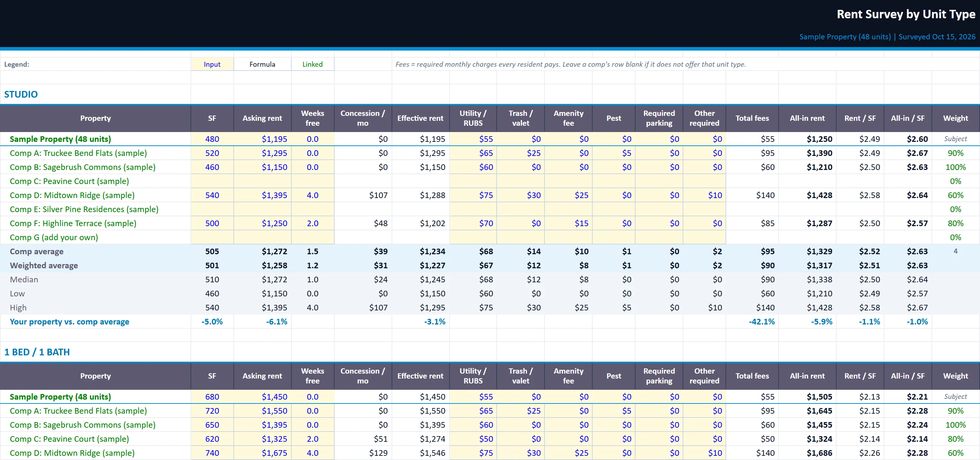The height and width of the screenshot is (460, 980).
Task: Click the Studio 'High' row label
Action: coord(18,308)
